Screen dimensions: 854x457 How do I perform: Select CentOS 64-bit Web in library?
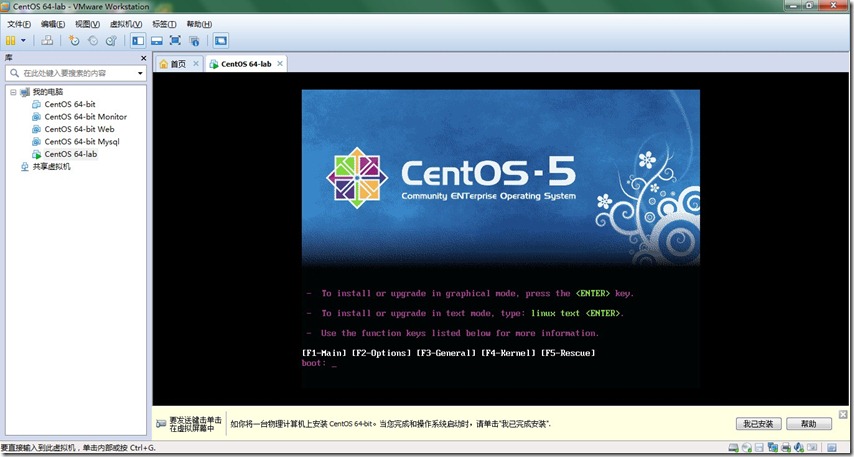pyautogui.click(x=80, y=129)
